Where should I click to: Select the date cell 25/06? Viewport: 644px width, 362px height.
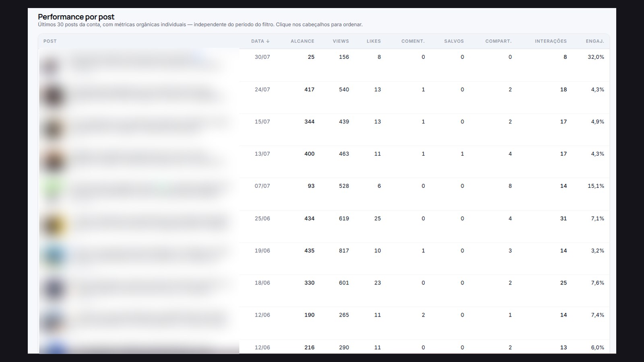coord(262,218)
